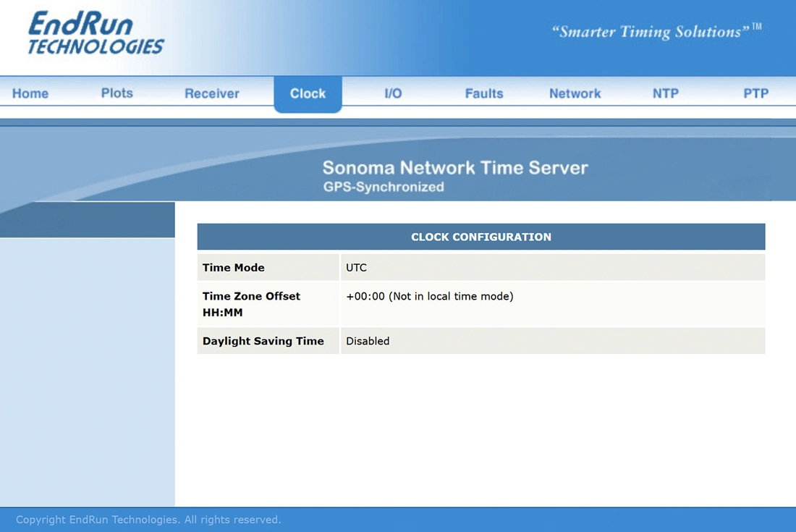Click the Smarter Timing Solutions slogan

click(x=656, y=31)
